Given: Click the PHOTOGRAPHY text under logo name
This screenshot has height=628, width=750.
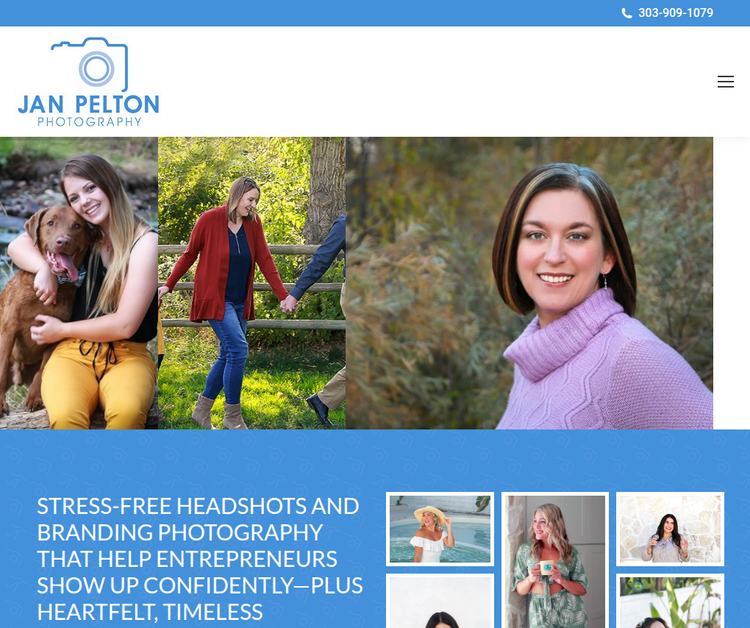Looking at the screenshot, I should pyautogui.click(x=89, y=121).
